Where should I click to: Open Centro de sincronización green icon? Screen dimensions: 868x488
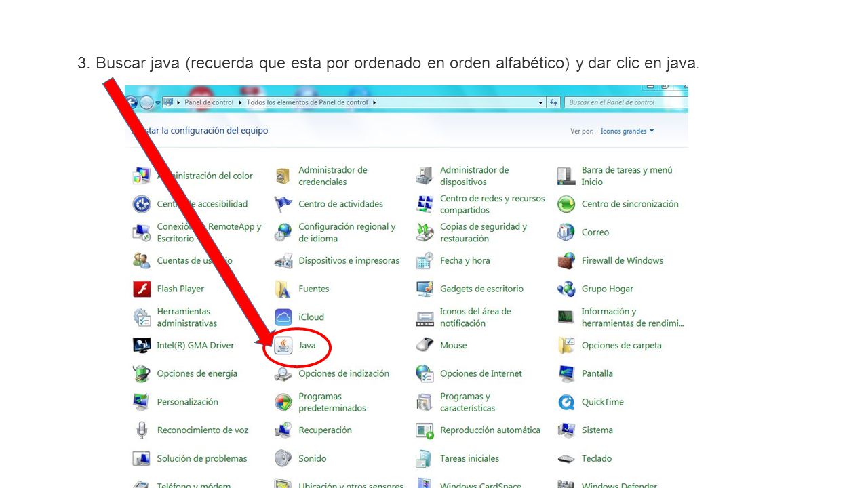point(566,204)
